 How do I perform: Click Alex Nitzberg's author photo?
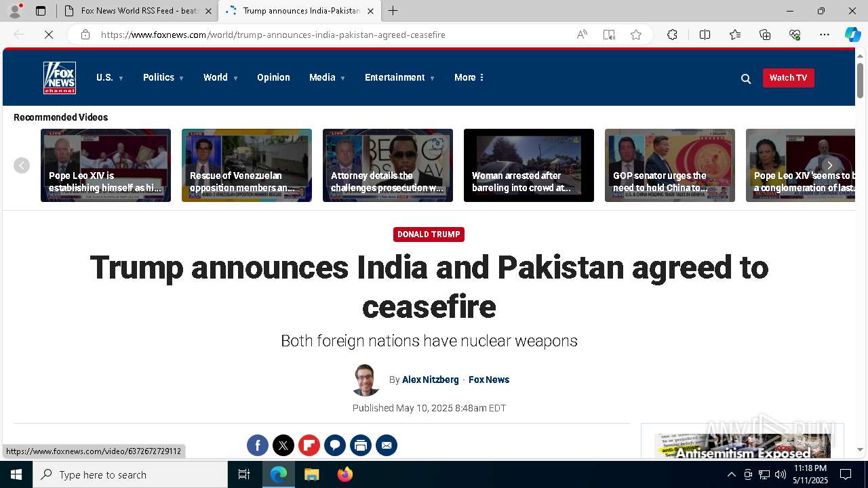(x=366, y=380)
